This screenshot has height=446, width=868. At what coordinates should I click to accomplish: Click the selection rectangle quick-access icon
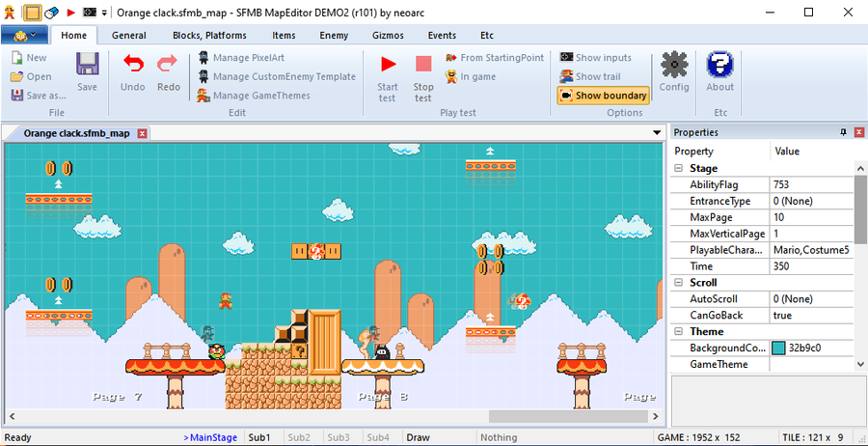pos(33,12)
